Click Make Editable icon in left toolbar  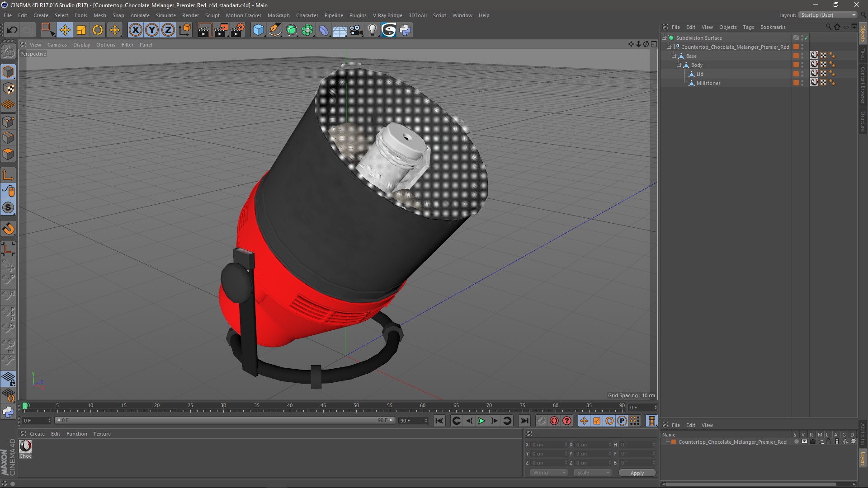point(8,52)
